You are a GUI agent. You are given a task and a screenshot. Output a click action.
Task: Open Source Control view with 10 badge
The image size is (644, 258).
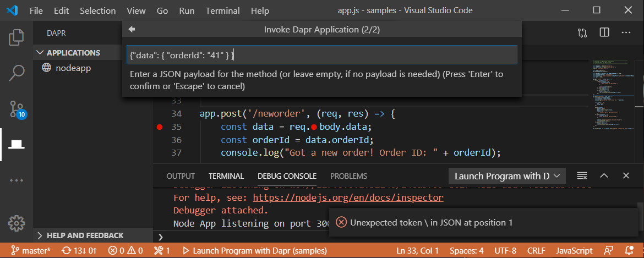[x=17, y=109]
